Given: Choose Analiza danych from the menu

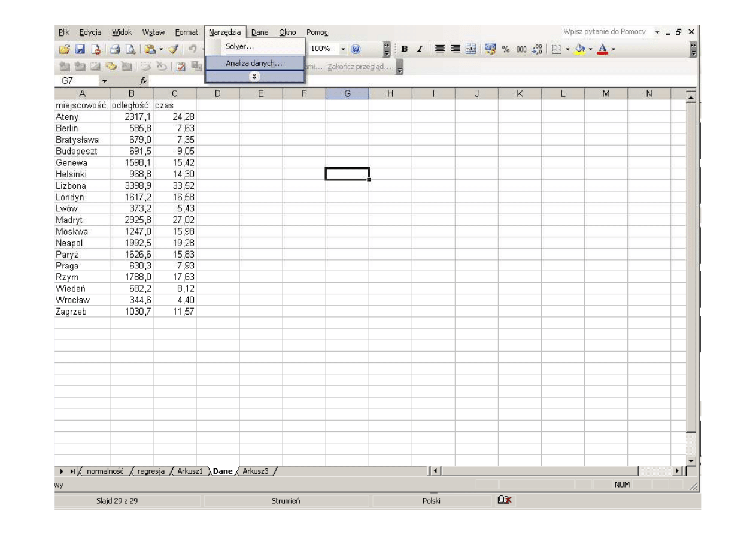Looking at the screenshot, I should tap(254, 63).
